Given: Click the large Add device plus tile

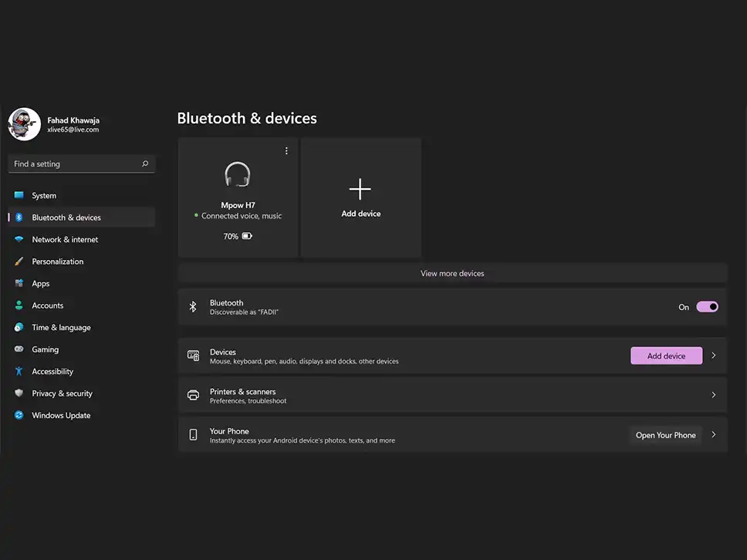Looking at the screenshot, I should click(360, 197).
